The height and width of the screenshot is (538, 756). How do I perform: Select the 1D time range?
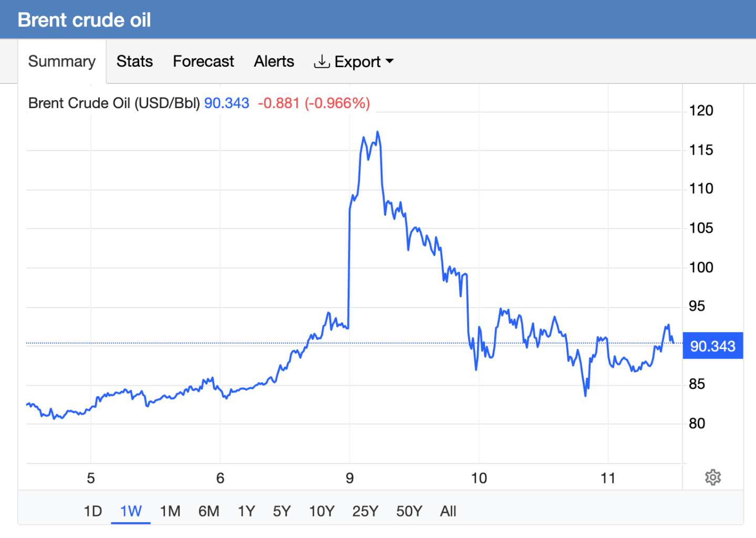tap(93, 511)
